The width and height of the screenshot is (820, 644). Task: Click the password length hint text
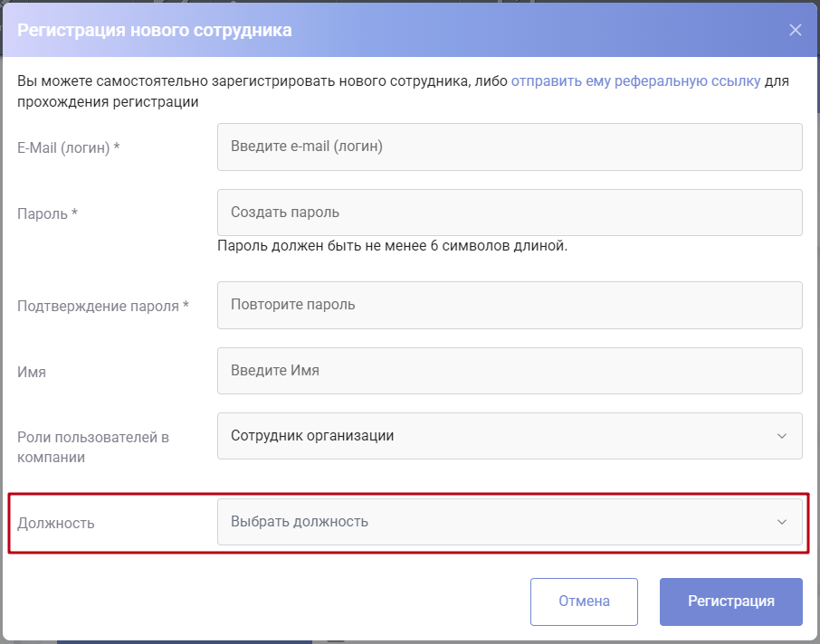click(x=392, y=246)
